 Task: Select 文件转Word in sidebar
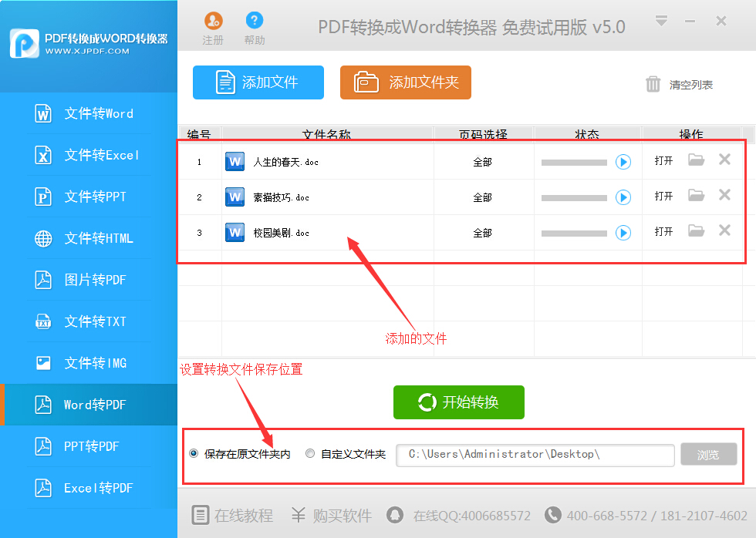[89, 113]
